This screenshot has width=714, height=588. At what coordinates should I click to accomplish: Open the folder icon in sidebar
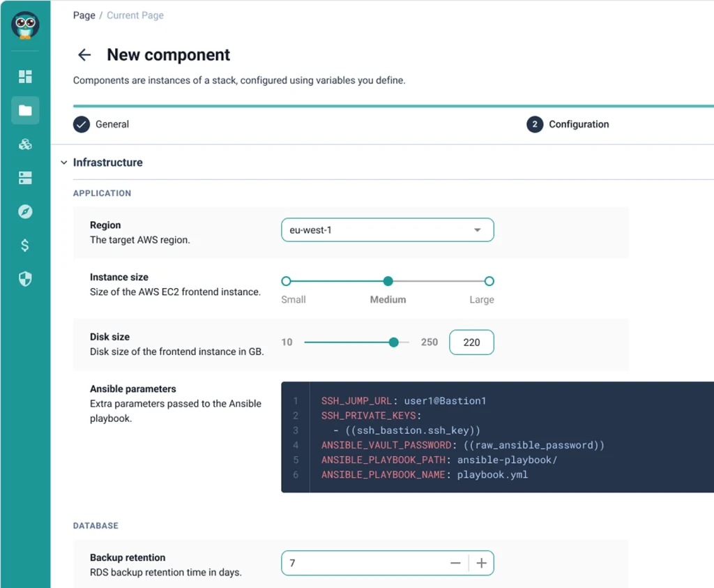[25, 110]
